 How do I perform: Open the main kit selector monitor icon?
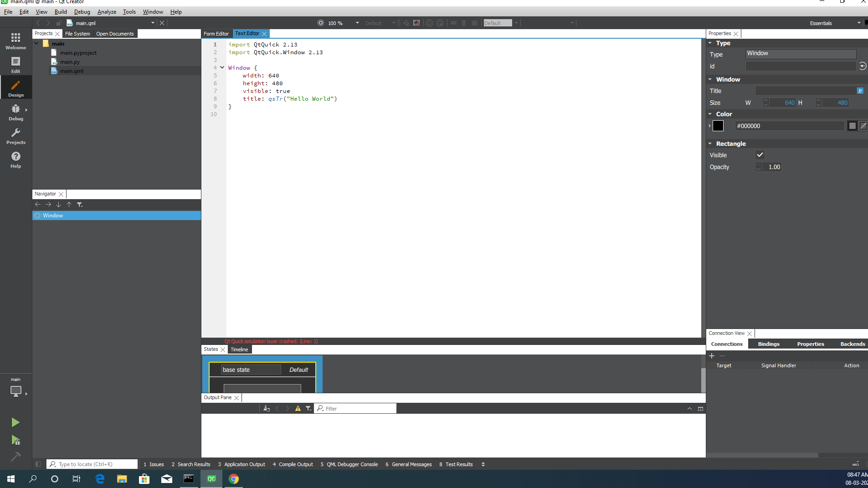pos(15,391)
